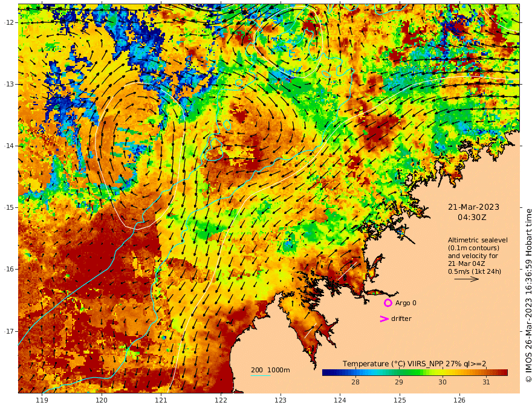Click latitude axis label -15
This screenshot has width=532, height=411.
click(9, 207)
